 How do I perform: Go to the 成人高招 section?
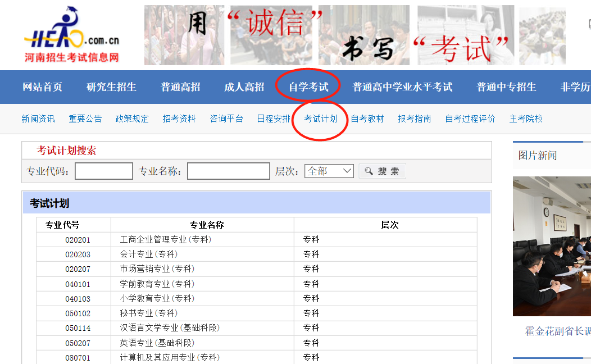(244, 87)
